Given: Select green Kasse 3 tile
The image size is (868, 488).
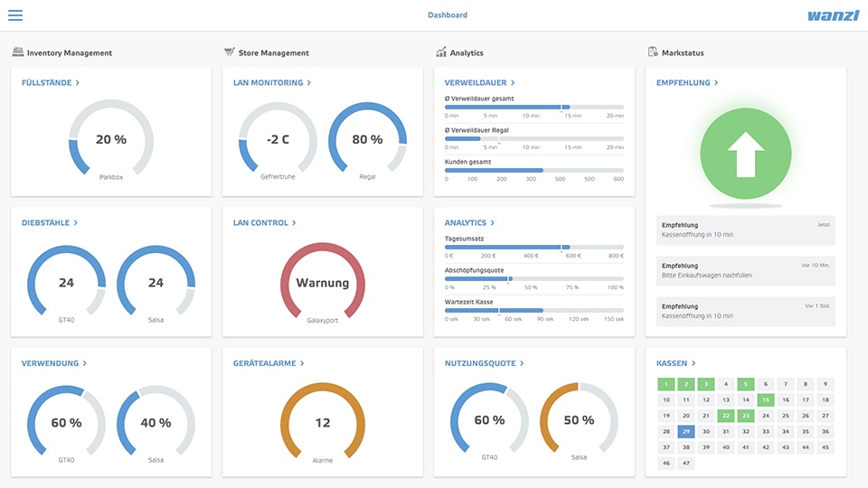Looking at the screenshot, I should click(706, 384).
